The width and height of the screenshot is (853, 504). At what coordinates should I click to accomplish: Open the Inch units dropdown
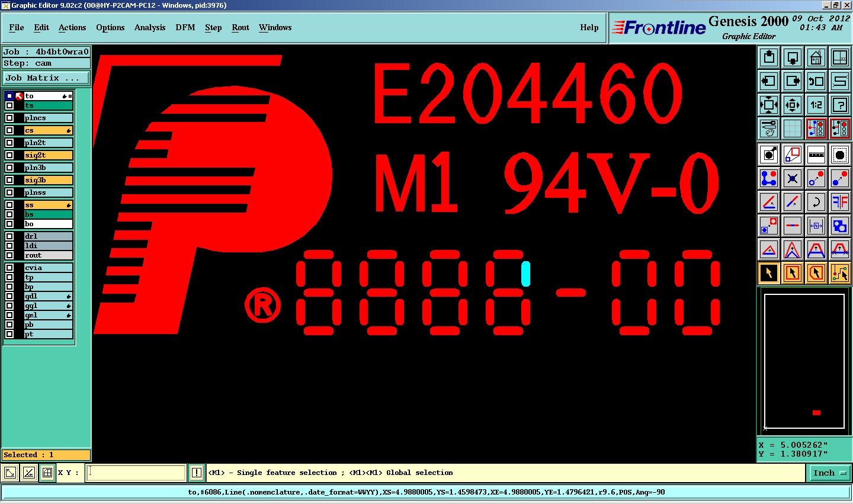829,473
